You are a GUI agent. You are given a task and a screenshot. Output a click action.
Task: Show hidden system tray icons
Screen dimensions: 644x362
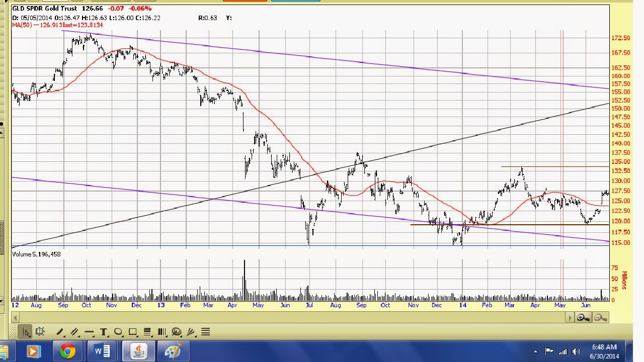click(535, 351)
